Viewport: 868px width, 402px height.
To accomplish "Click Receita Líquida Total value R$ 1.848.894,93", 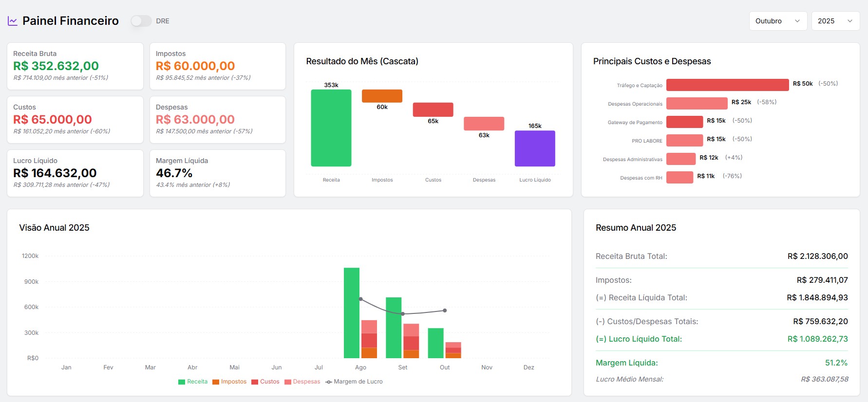I will click(817, 297).
